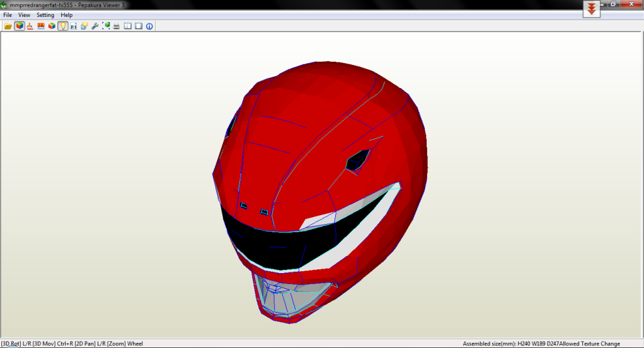The image size is (644, 348).
Task: Click the brush/stamp toolbar icon
Action: pos(30,26)
